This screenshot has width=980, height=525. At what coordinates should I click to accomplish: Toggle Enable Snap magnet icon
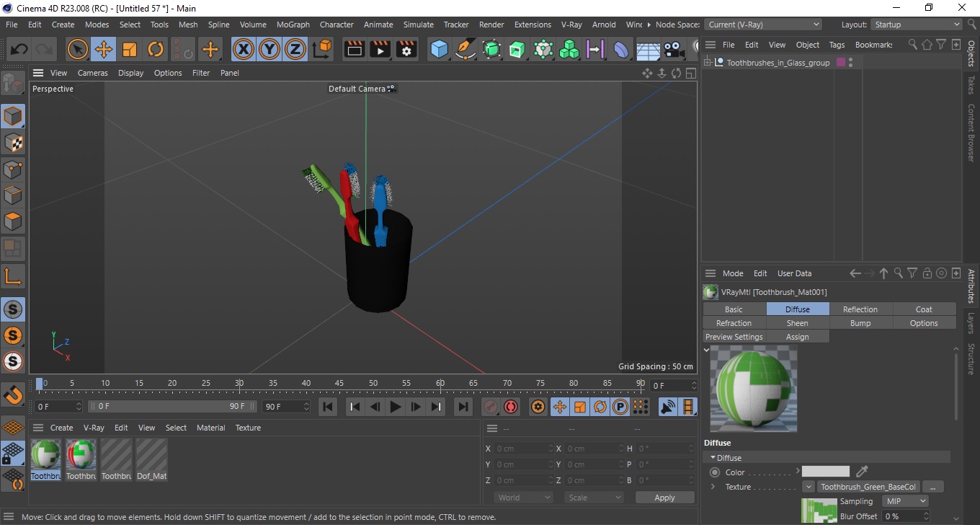(13, 395)
